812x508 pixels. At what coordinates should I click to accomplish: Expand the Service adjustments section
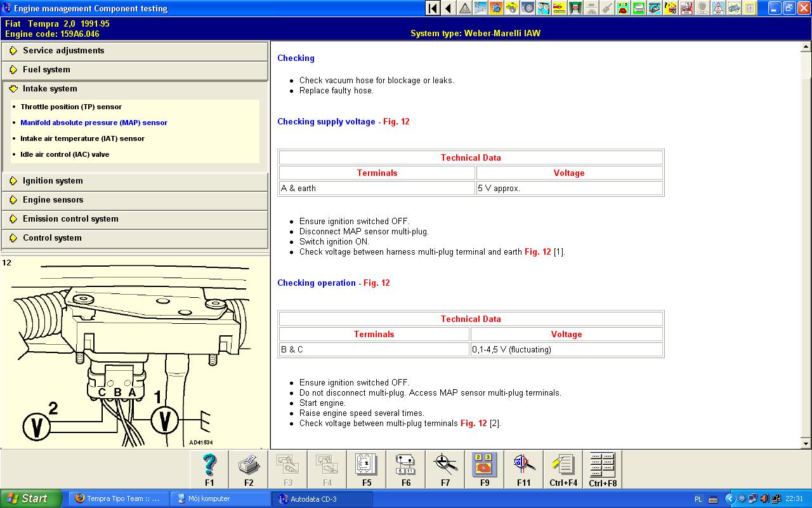click(x=135, y=51)
